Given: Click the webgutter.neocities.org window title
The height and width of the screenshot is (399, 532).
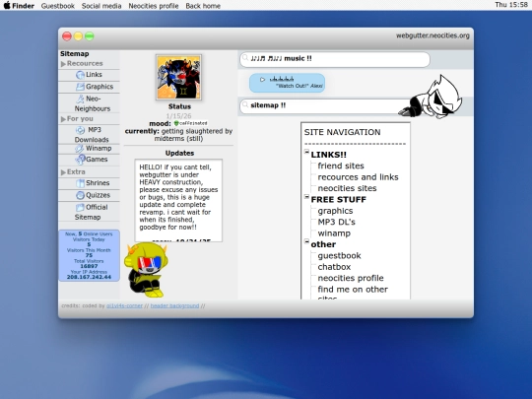Looking at the screenshot, I should [432, 35].
